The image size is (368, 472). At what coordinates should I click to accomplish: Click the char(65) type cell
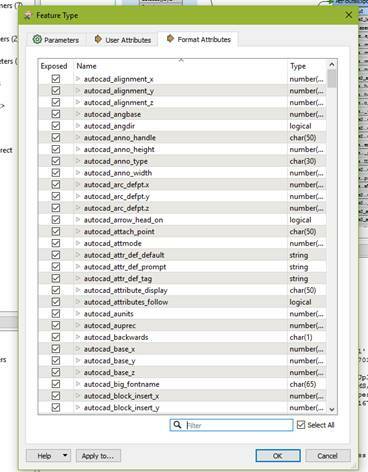303,384
